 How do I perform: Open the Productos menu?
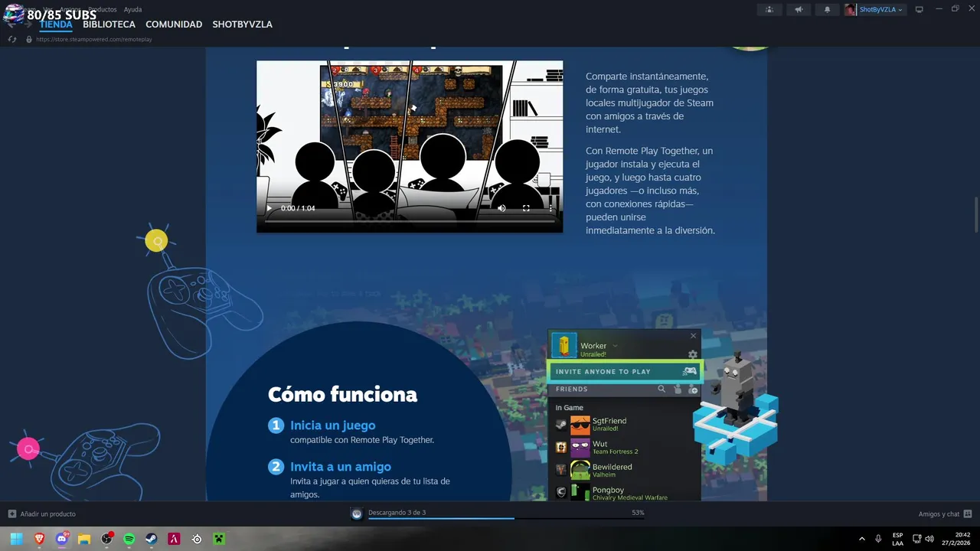pos(103,9)
